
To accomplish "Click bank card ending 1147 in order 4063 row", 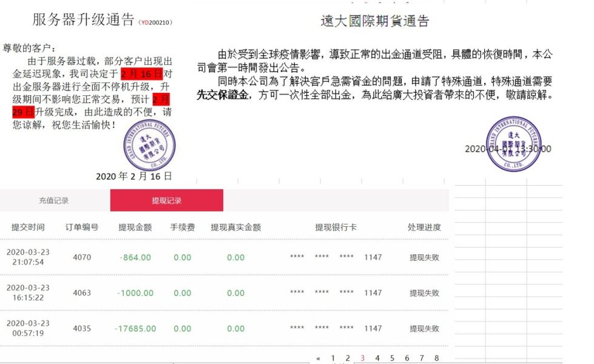I will (336, 293).
